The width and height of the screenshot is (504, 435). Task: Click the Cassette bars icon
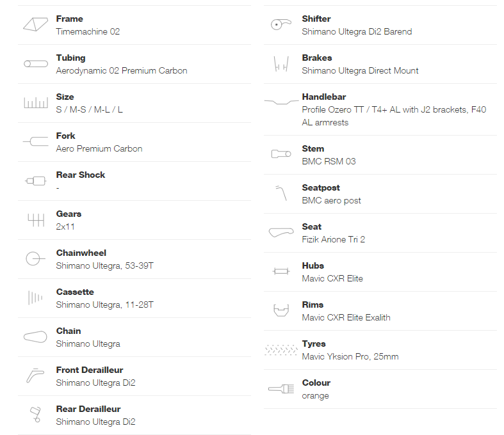[35, 298]
